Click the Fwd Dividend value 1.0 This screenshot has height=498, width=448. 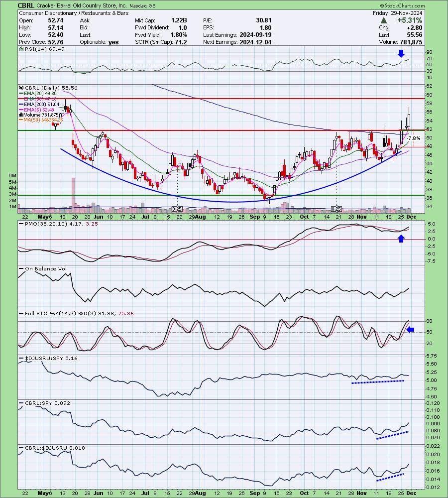183,27
